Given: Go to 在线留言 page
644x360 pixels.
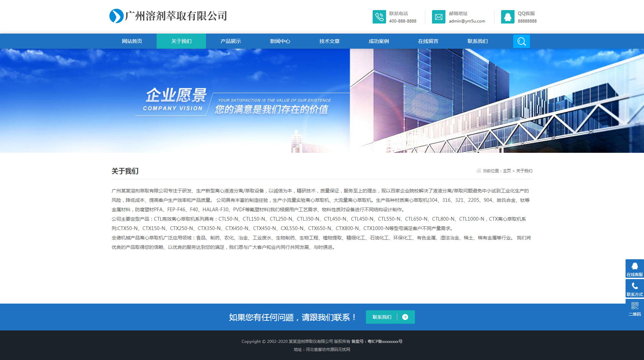Looking at the screenshot, I should click(x=428, y=41).
